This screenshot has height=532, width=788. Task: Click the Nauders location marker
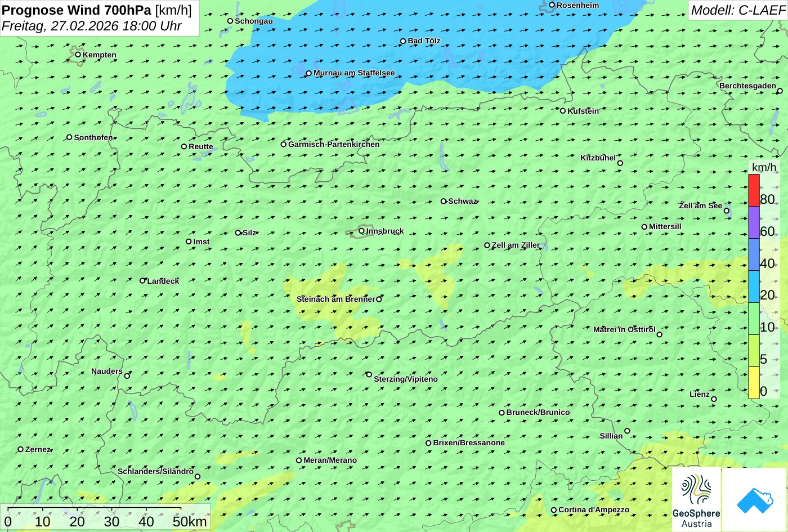point(127,376)
